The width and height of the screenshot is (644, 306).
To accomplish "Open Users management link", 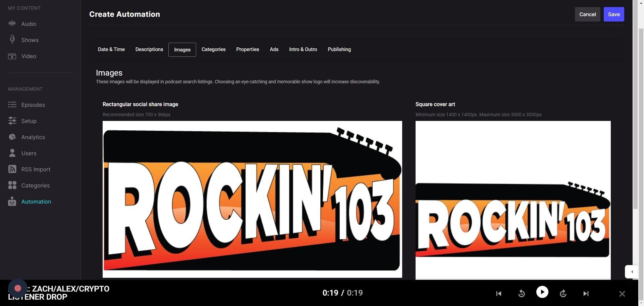I will tap(29, 153).
